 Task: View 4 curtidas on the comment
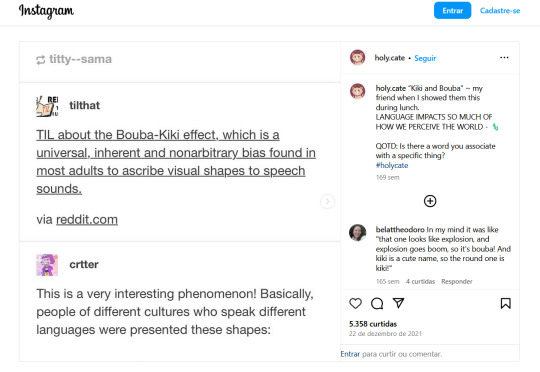coord(420,281)
